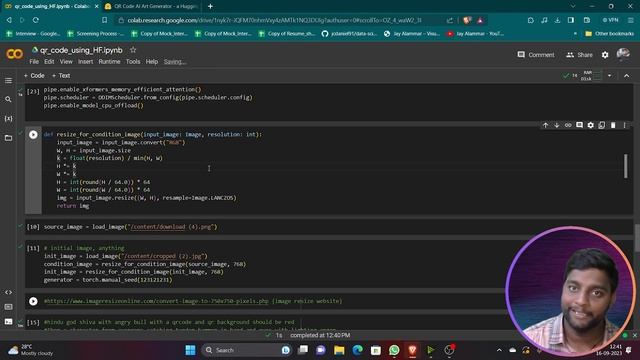Expand the RAM Disk connection dropdown

click(x=609, y=76)
